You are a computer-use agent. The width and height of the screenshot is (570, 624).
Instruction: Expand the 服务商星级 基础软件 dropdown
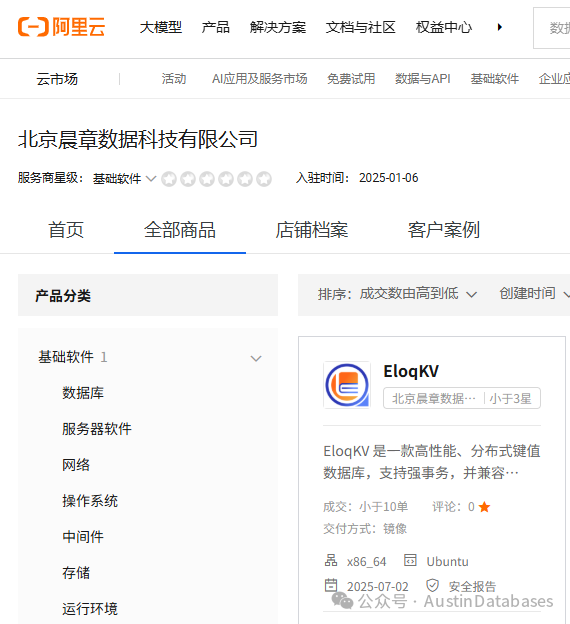click(x=124, y=178)
